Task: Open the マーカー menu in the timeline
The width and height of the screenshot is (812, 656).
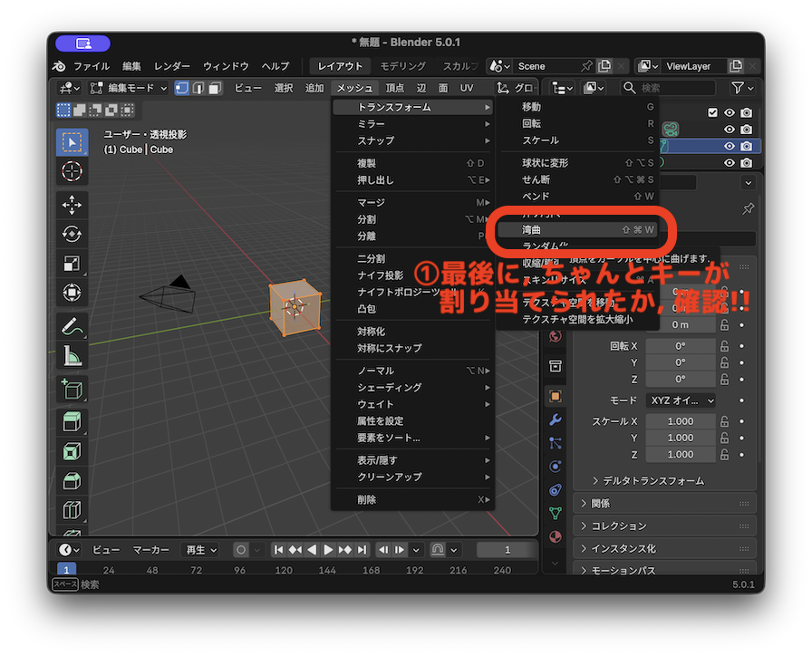Action: pos(150,550)
